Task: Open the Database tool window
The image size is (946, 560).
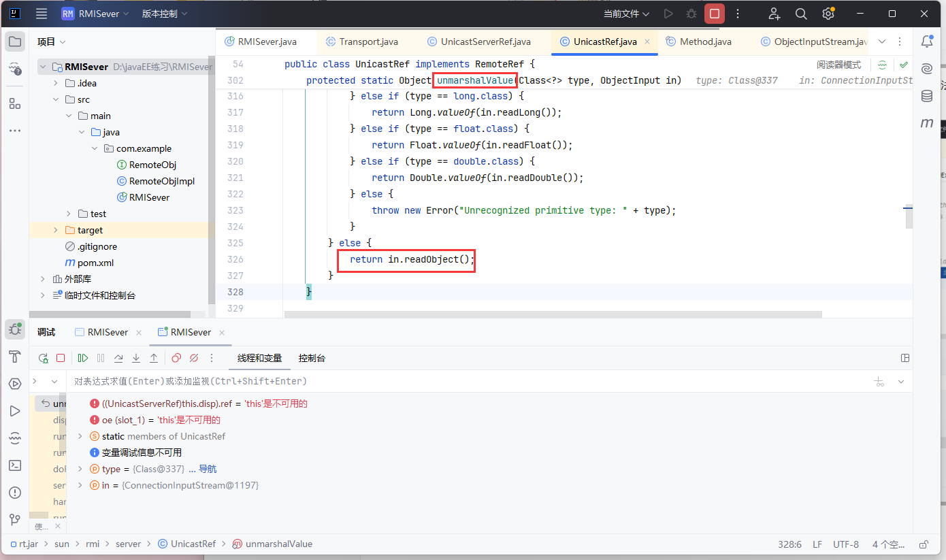Action: click(927, 96)
